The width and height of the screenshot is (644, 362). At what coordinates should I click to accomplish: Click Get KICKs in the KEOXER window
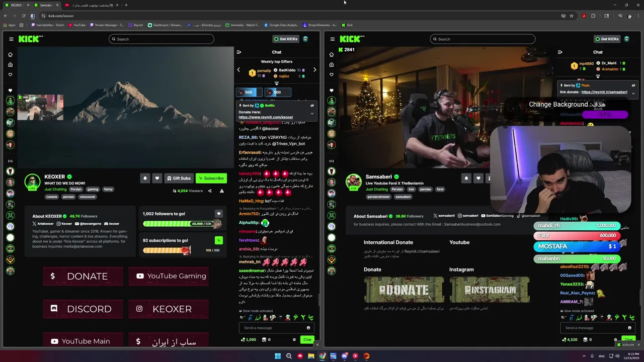pyautogui.click(x=285, y=39)
